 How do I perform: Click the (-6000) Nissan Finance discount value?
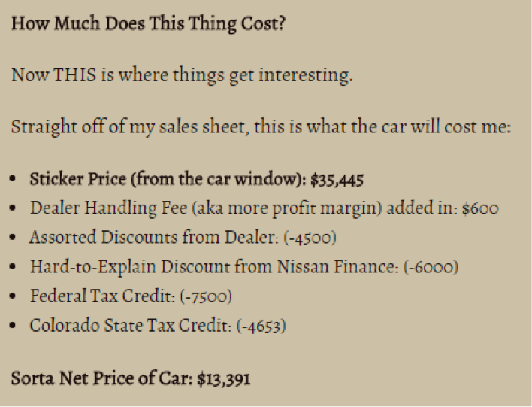tap(431, 266)
